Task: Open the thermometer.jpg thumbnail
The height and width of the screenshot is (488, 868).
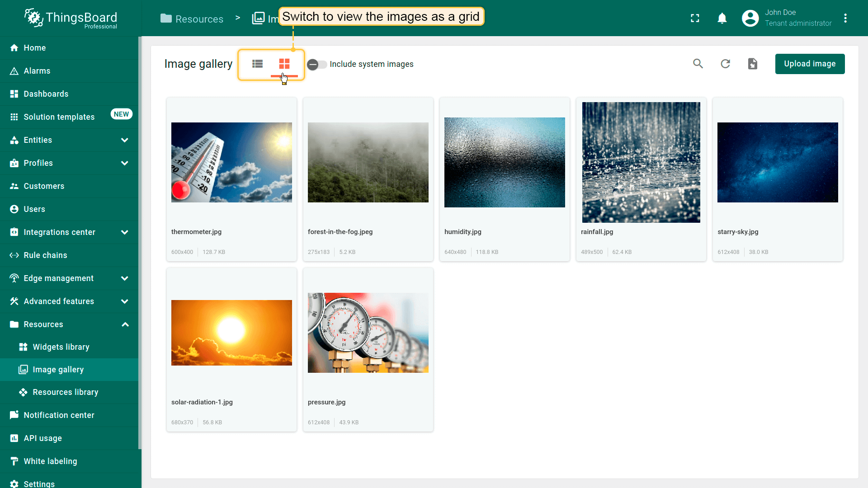Action: tap(231, 162)
